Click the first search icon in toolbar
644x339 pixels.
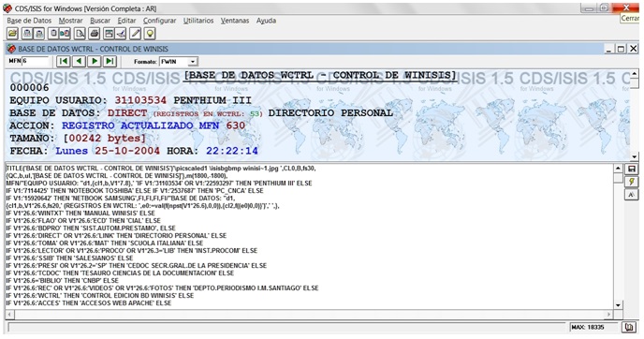[27, 34]
